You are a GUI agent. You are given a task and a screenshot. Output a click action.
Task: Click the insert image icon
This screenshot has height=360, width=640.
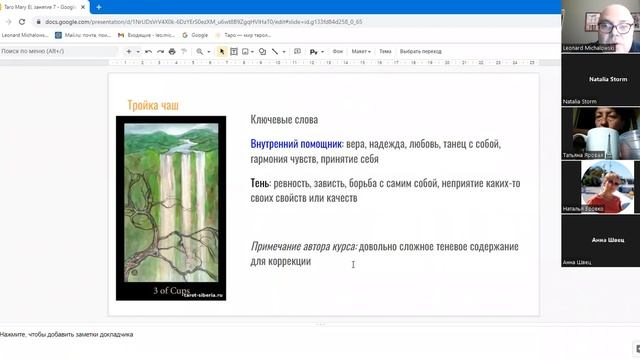point(245,51)
